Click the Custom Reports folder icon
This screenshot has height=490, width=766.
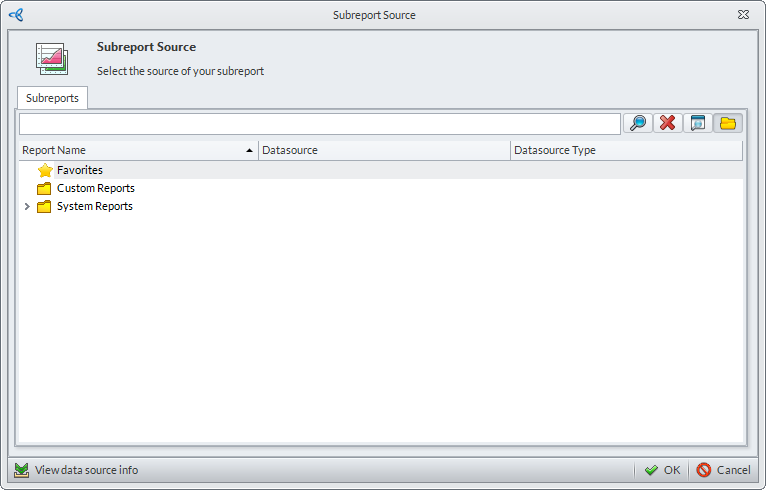[44, 189]
